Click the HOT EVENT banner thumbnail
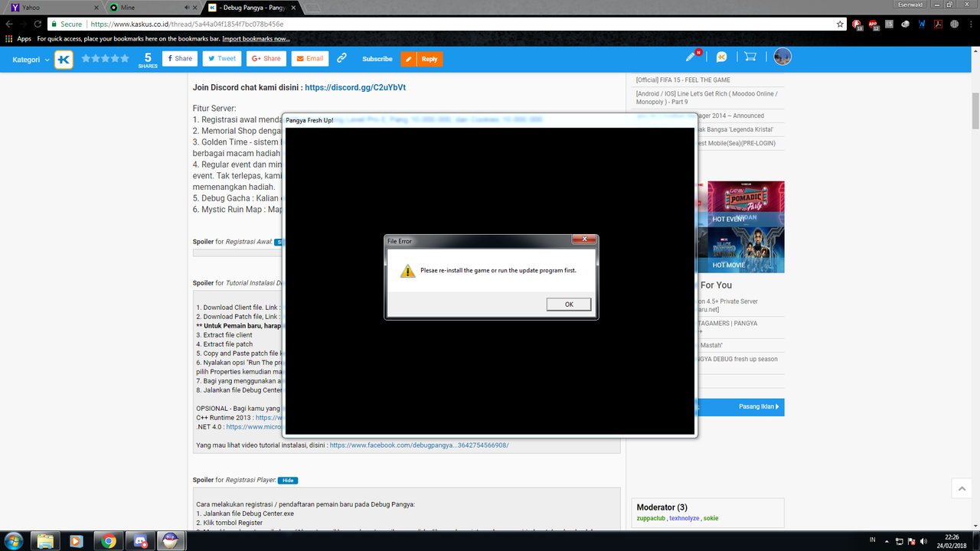Viewport: 980px width, 551px height. (746, 203)
